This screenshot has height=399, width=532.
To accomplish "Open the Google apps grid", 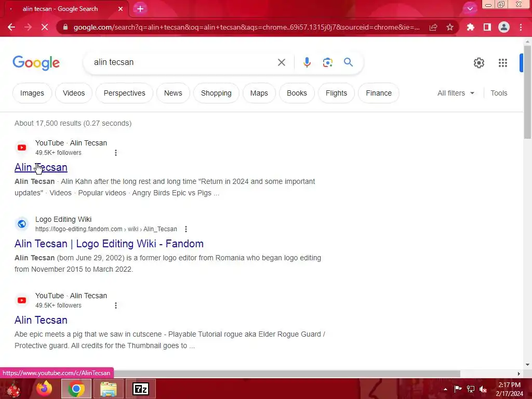I will click(503, 63).
